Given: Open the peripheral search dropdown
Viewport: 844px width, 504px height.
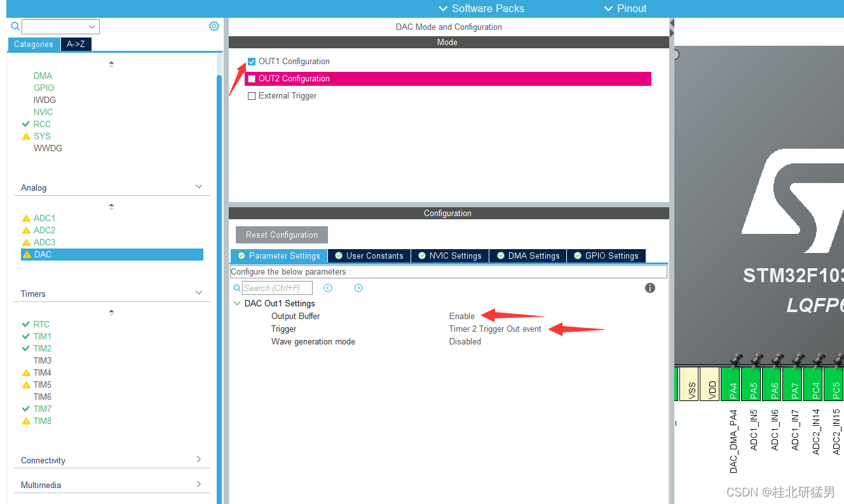Looking at the screenshot, I should [x=93, y=27].
